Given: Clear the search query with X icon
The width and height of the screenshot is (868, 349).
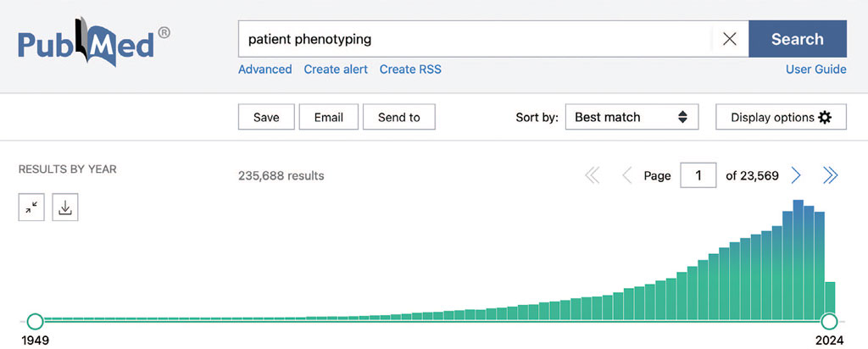Looking at the screenshot, I should [x=730, y=39].
